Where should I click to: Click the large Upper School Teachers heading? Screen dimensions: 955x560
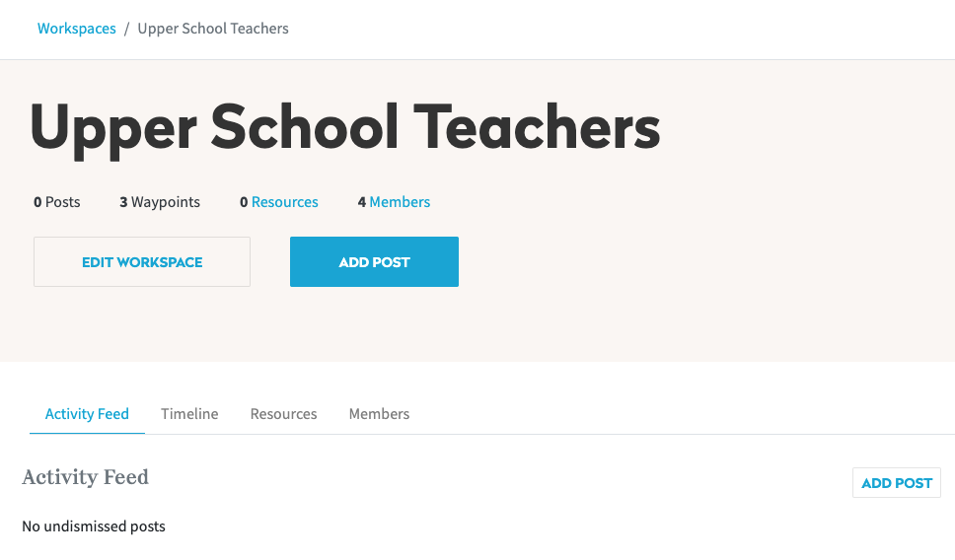344,128
